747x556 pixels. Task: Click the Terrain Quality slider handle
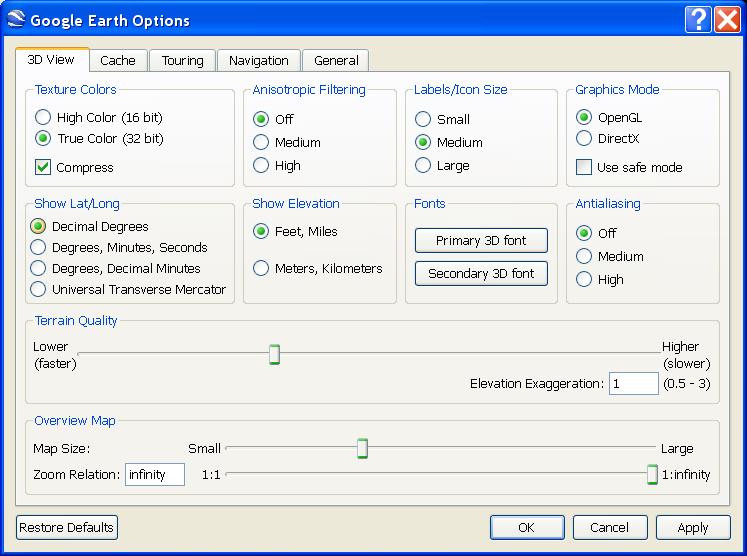click(274, 354)
